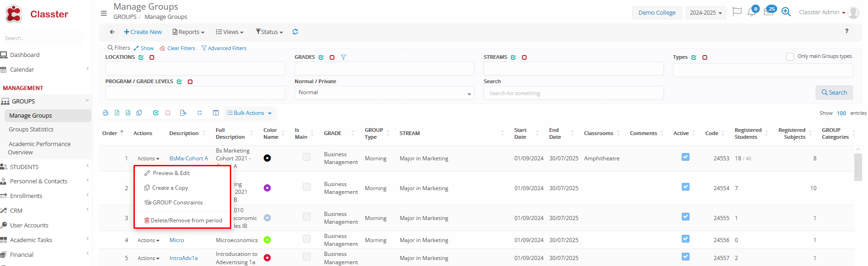Click the back arrow button
868x266 pixels.
112,32
